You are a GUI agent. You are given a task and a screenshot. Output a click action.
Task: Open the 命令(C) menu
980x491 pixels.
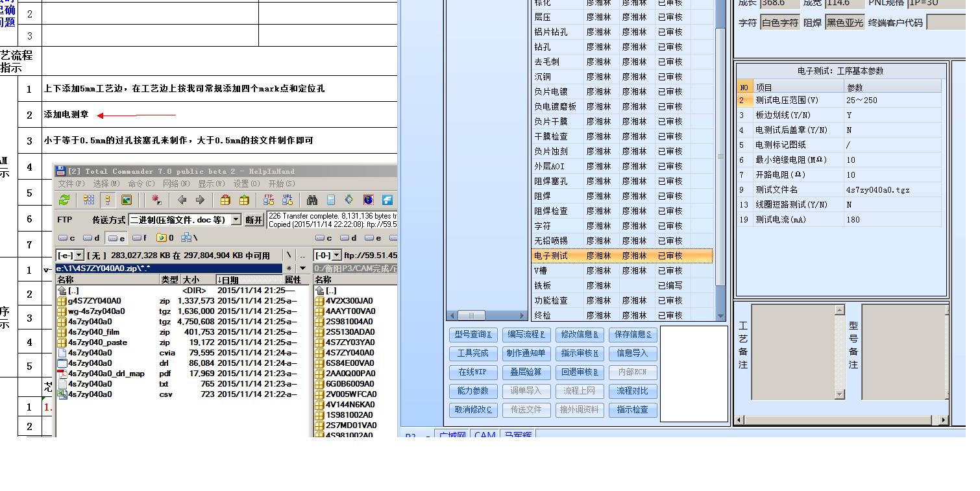tap(141, 184)
